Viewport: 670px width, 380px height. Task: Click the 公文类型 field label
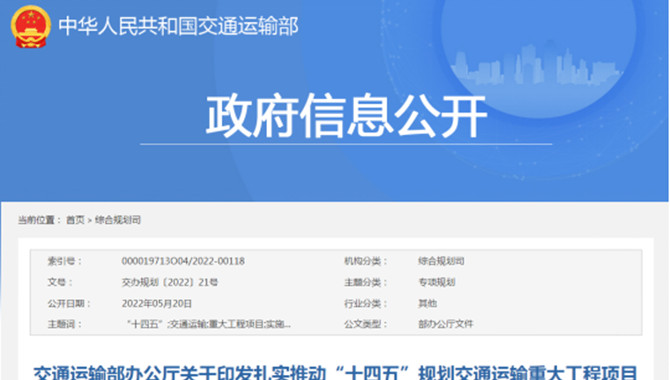(365, 324)
